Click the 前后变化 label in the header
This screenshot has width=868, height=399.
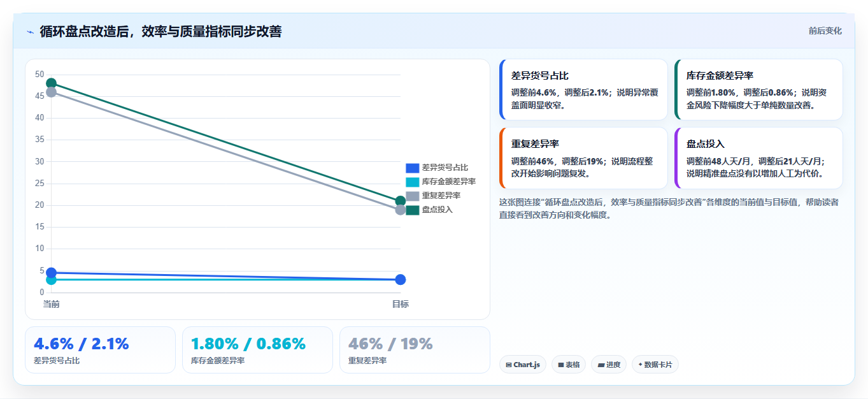tap(825, 31)
